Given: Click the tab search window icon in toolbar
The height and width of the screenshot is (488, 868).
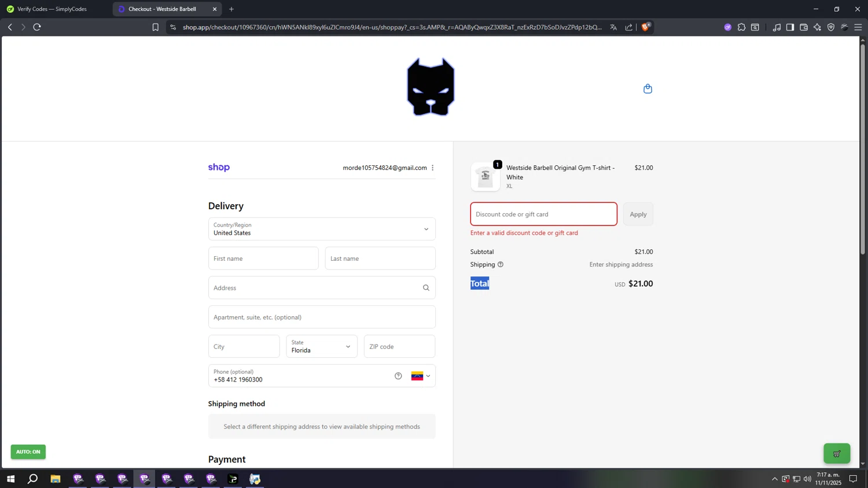Looking at the screenshot, I should [755, 27].
